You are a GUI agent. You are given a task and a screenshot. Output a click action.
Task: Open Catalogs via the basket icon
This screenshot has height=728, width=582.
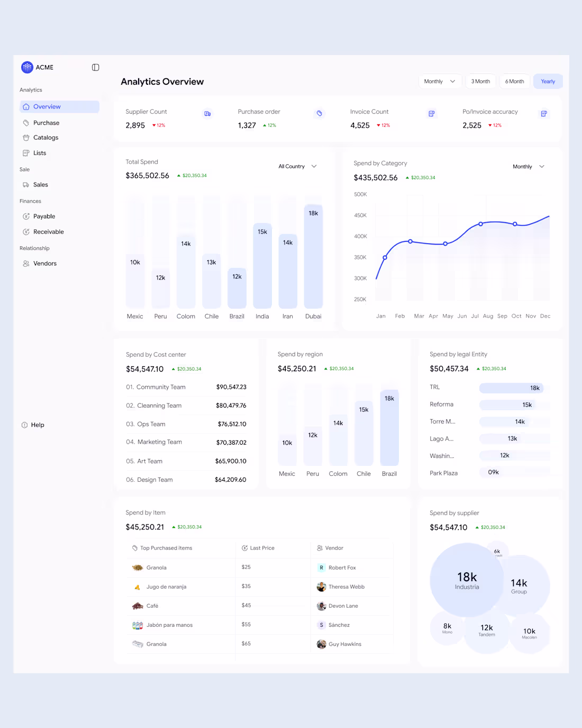pos(26,138)
